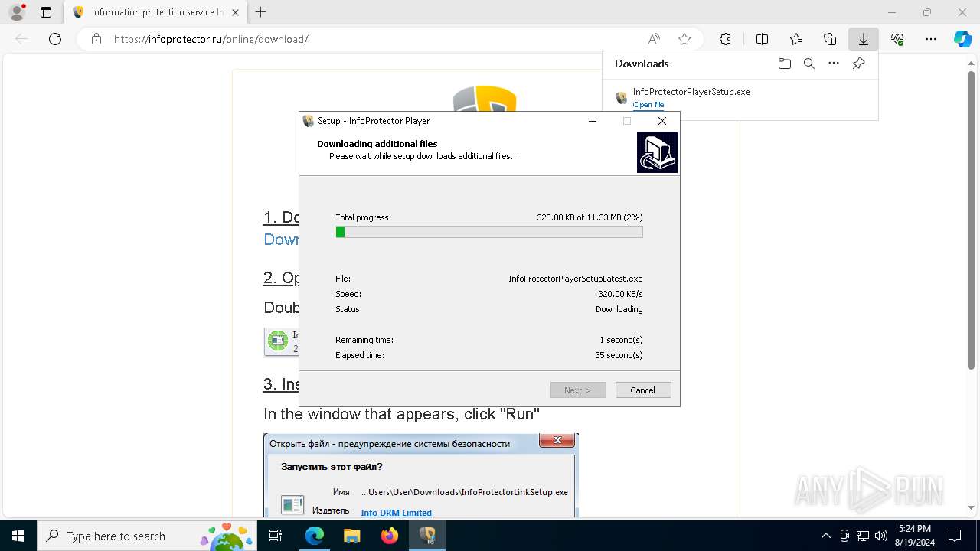Toggle the Downloads toolbar button
Screen dimensions: 980x551
click(x=864, y=39)
